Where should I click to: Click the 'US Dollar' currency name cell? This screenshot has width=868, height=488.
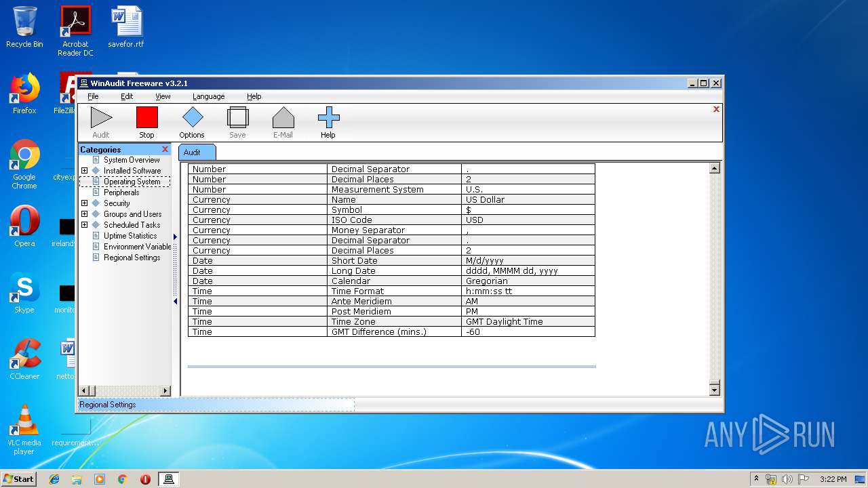(x=528, y=200)
